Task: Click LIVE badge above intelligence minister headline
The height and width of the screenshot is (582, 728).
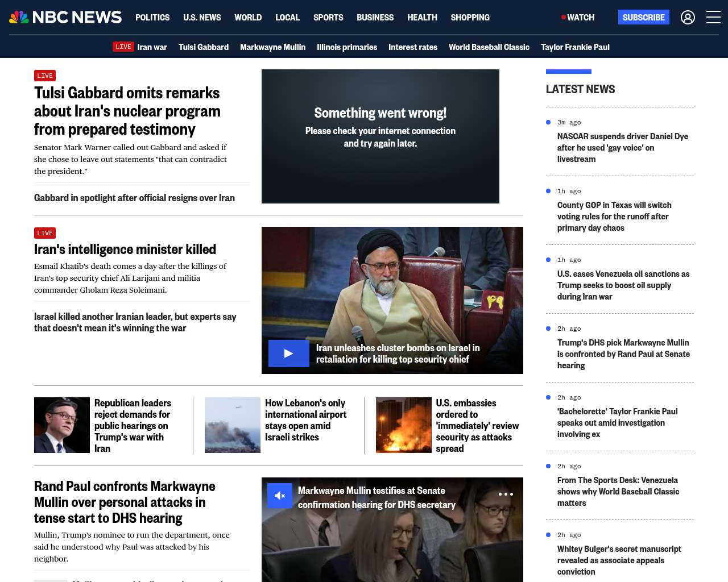Action: (45, 233)
